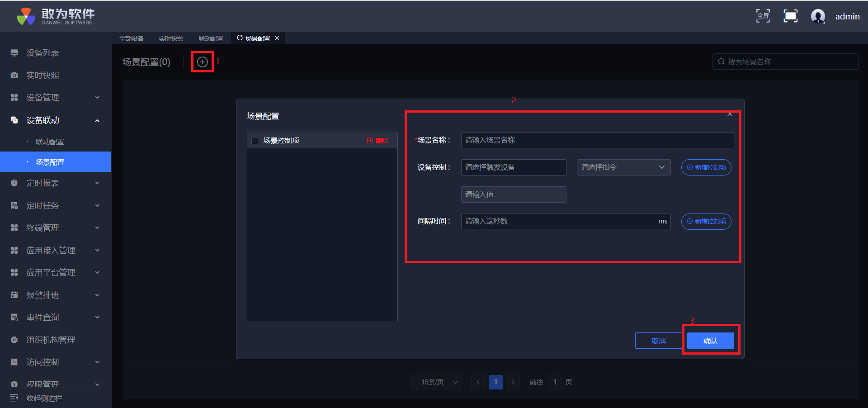Click the 应用接入管理 sidebar icon
The width and height of the screenshot is (868, 408).
[14, 251]
